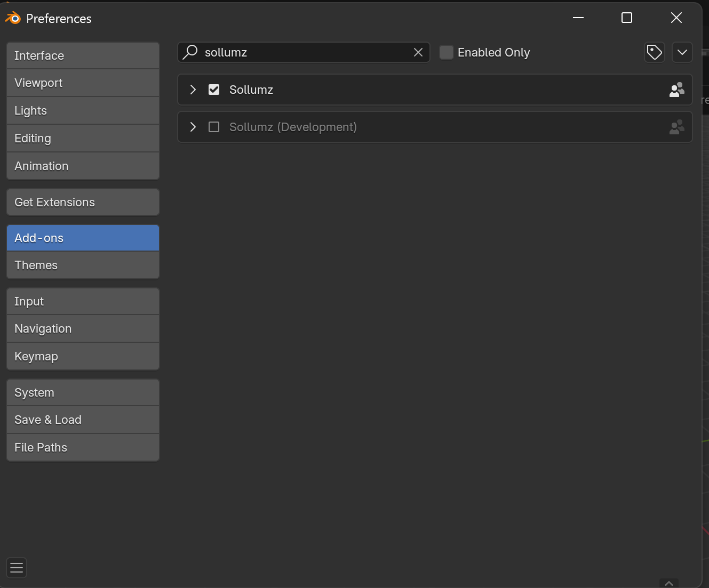This screenshot has height=588, width=709.
Task: Expand the Sollumz add-on details
Action: tap(193, 90)
